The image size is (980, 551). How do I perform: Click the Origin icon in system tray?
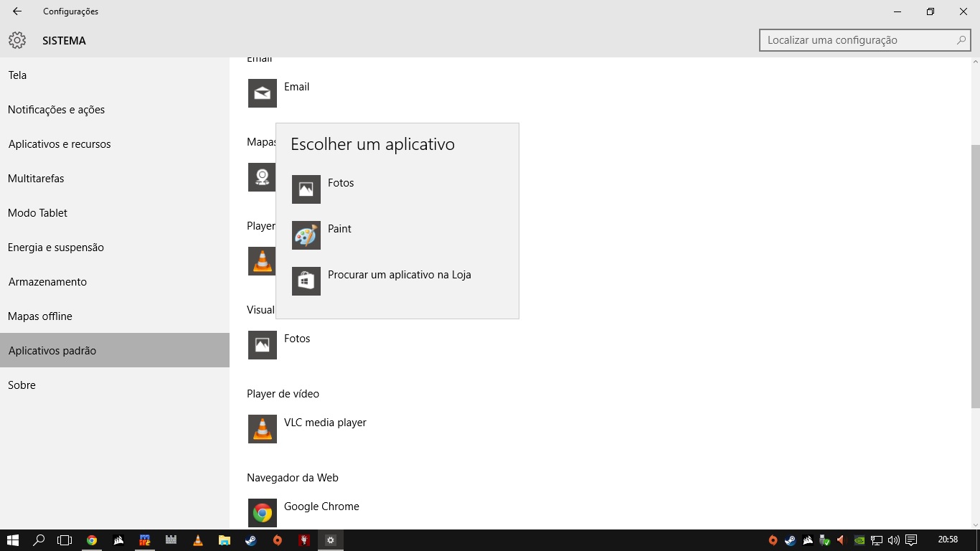(773, 540)
